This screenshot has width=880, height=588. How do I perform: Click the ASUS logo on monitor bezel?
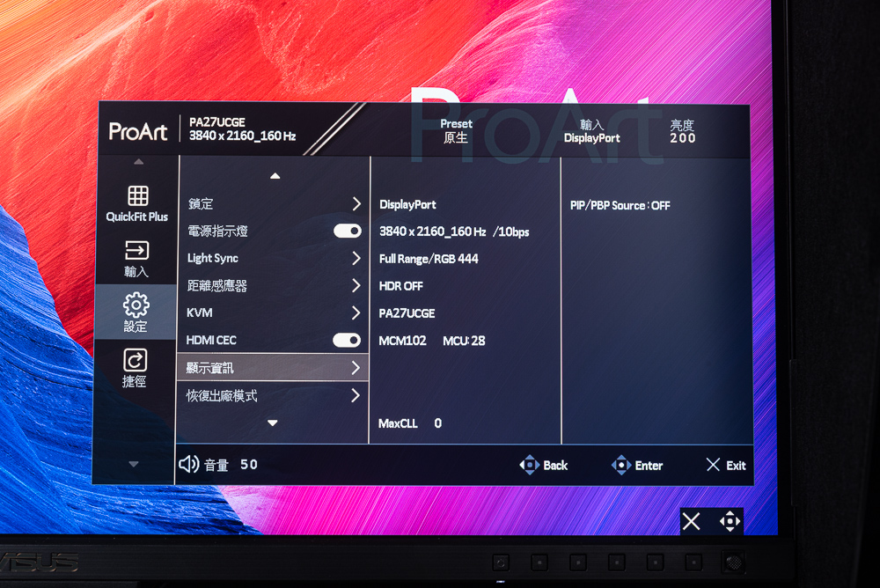tap(38, 562)
